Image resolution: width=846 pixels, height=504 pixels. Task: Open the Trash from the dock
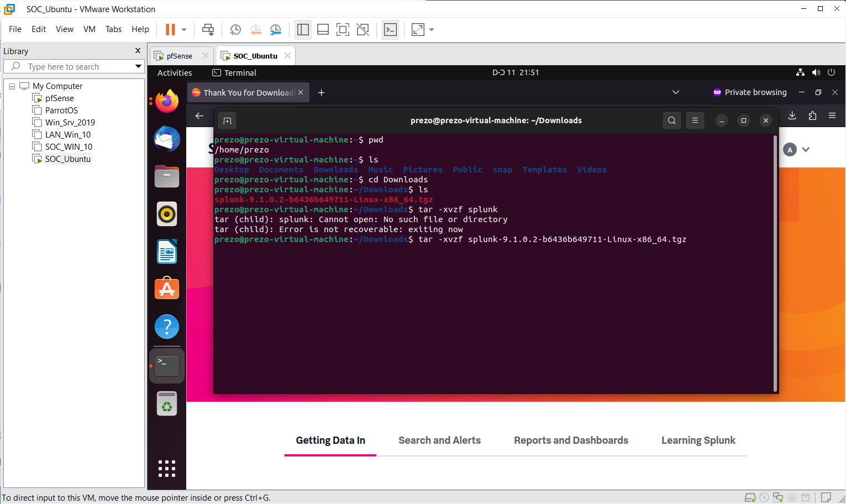[167, 404]
